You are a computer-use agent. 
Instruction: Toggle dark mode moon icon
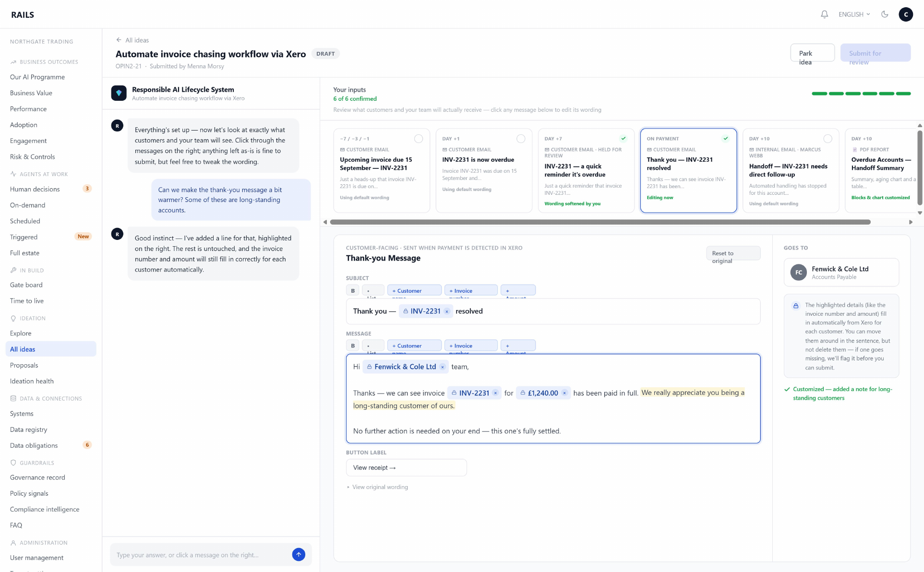(885, 14)
